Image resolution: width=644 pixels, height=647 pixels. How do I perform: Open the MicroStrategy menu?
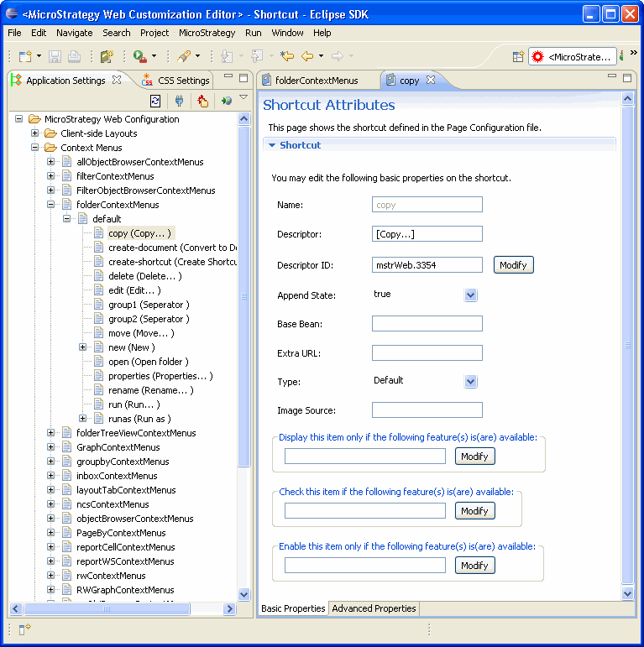pyautogui.click(x=207, y=33)
